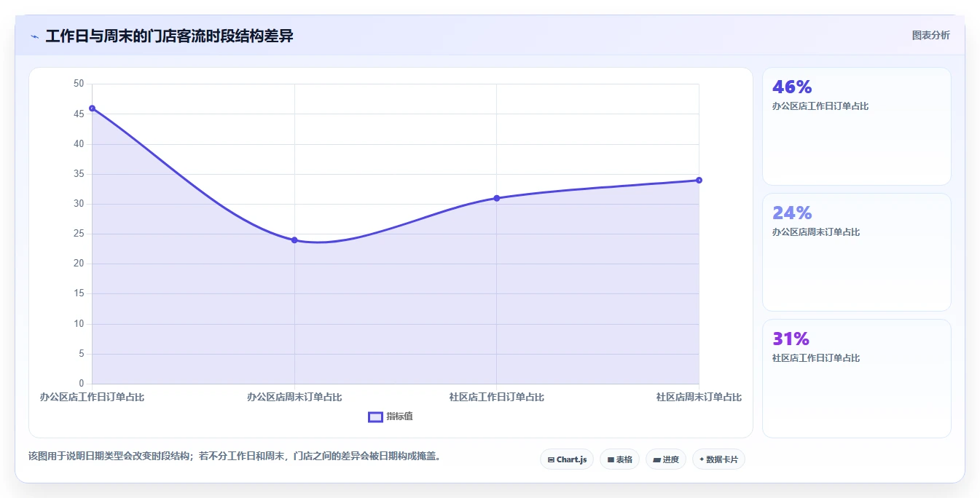Image resolution: width=980 pixels, height=498 pixels.
Task: Select the Chart.js tag chip
Action: pos(567,459)
